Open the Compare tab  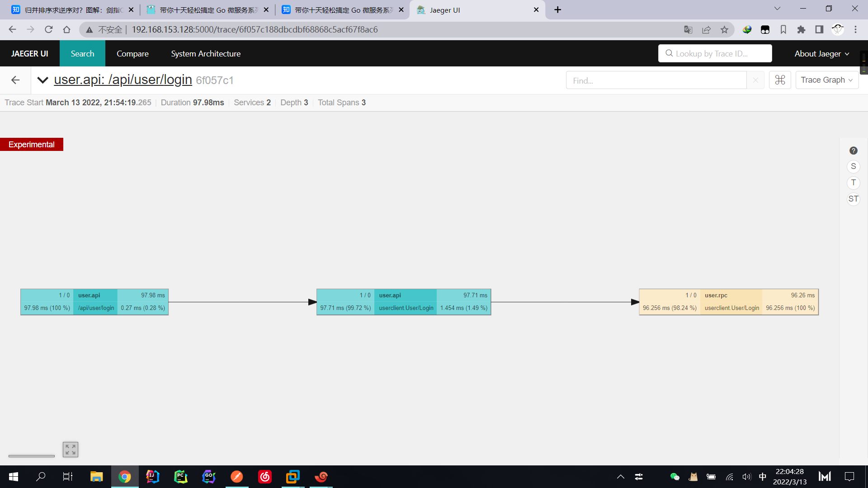tap(132, 54)
